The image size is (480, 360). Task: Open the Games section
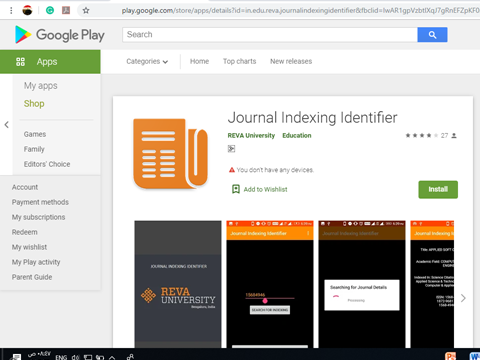coord(35,134)
